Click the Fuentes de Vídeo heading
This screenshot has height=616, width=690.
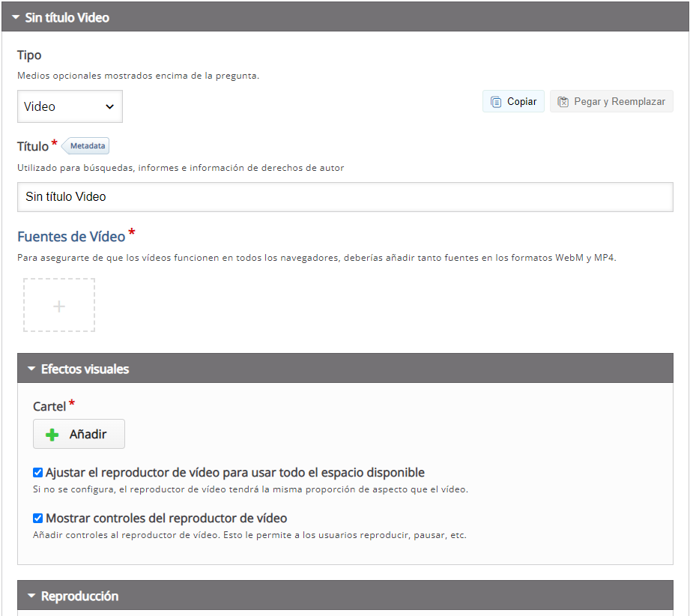pos(71,237)
